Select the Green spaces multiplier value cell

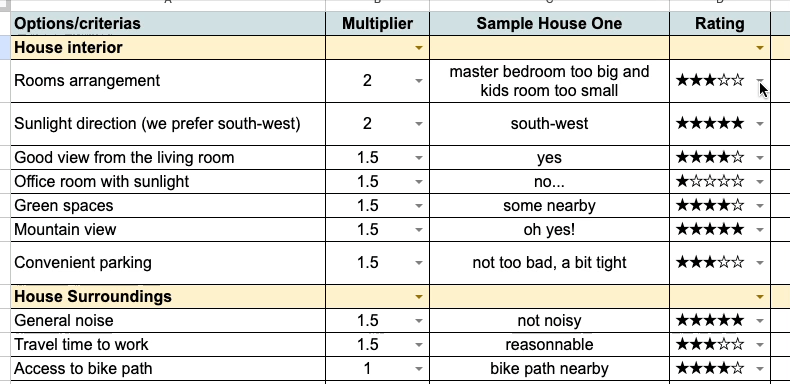tap(377, 206)
